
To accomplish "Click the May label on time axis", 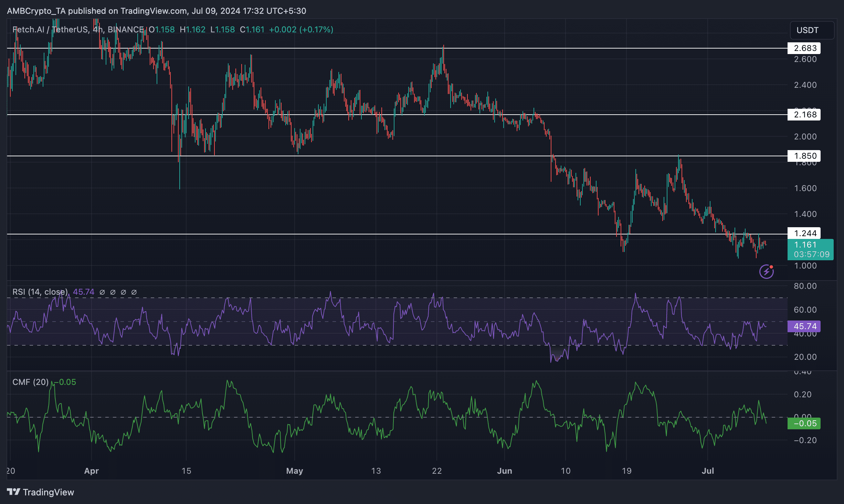I will (x=295, y=471).
